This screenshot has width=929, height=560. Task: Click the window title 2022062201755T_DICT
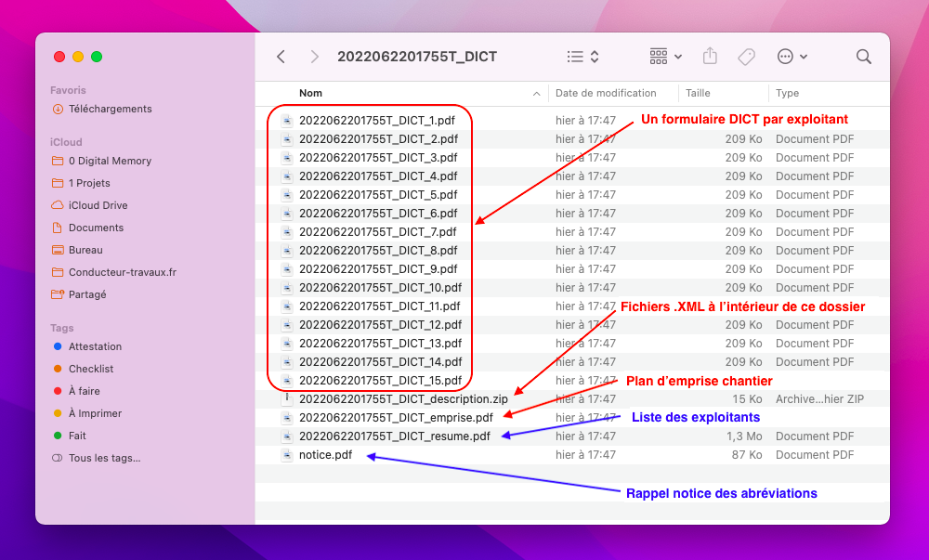point(417,57)
